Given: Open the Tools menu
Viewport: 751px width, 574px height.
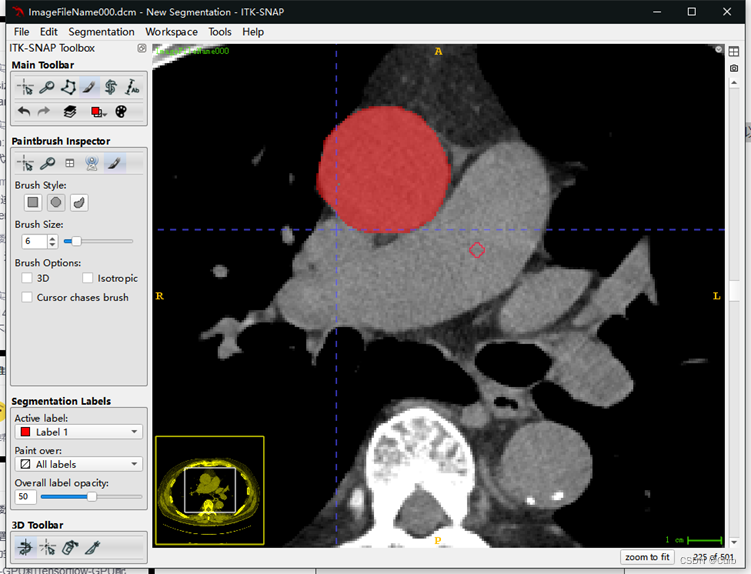Looking at the screenshot, I should 220,32.
